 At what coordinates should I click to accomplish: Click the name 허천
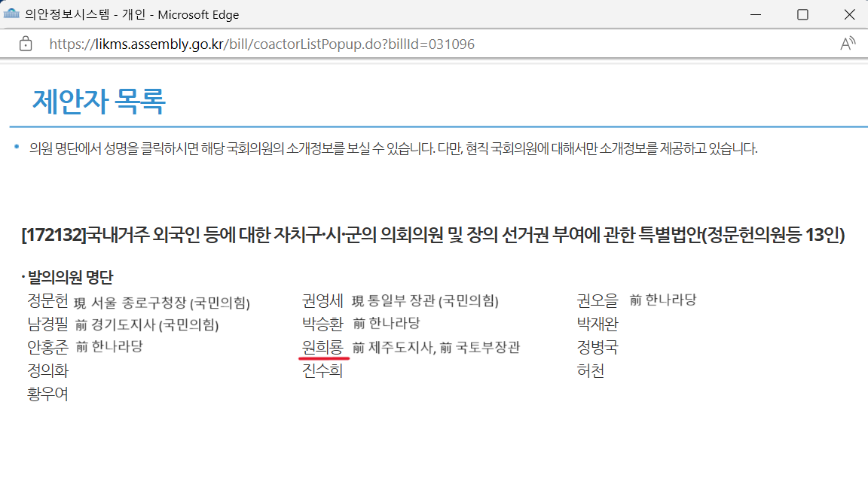(590, 370)
